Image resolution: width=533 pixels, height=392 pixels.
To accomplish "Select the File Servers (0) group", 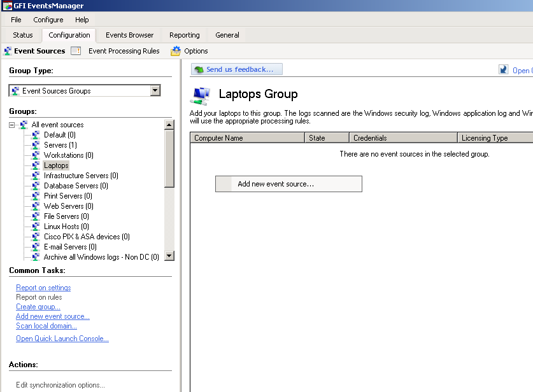I will coord(66,216).
